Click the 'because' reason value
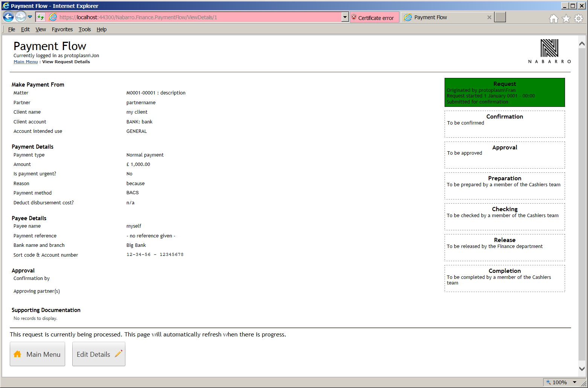This screenshot has width=588, height=388. point(136,184)
